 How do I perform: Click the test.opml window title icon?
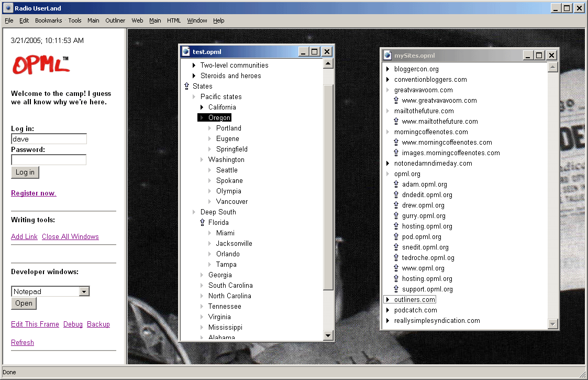(x=185, y=51)
